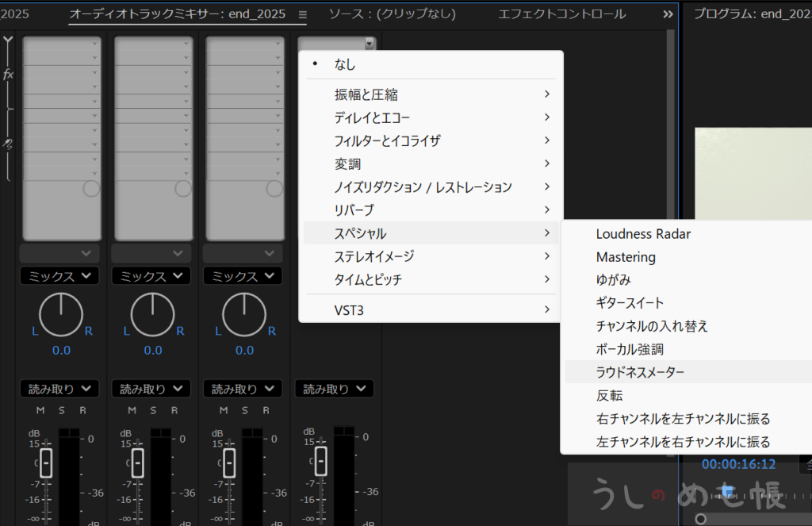The image size is (812, 526).
Task: Click the pan knob on the third track
Action: (x=244, y=315)
